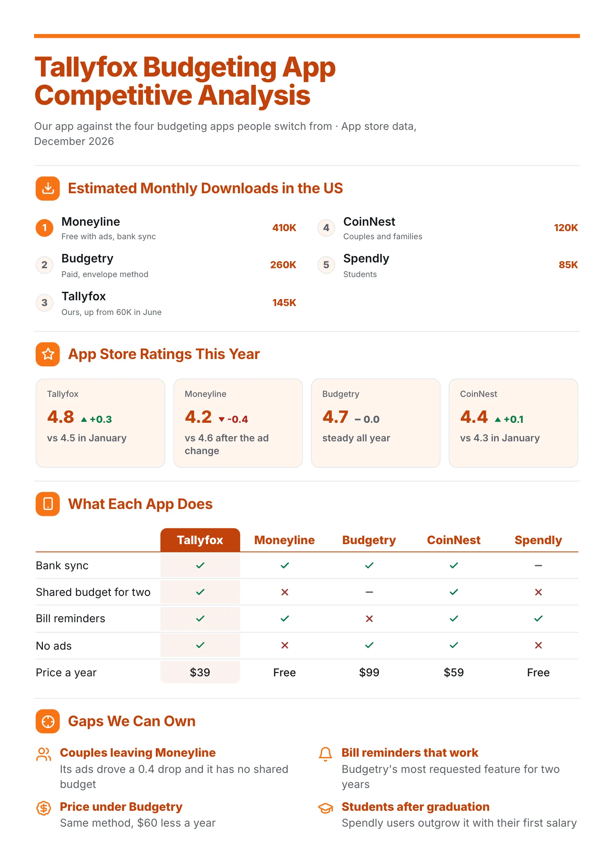Click the 85K downloads value for Spendly
Screen dimensions: 614x868
coord(568,265)
